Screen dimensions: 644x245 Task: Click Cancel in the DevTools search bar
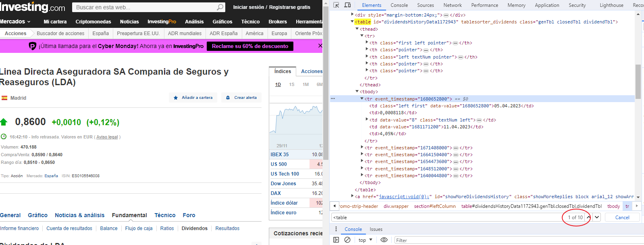click(x=622, y=217)
